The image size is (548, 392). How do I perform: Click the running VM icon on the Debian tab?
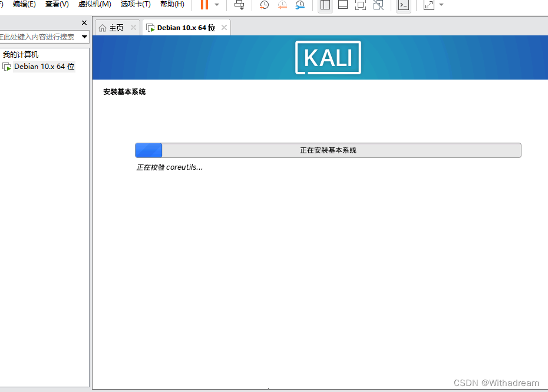[150, 28]
